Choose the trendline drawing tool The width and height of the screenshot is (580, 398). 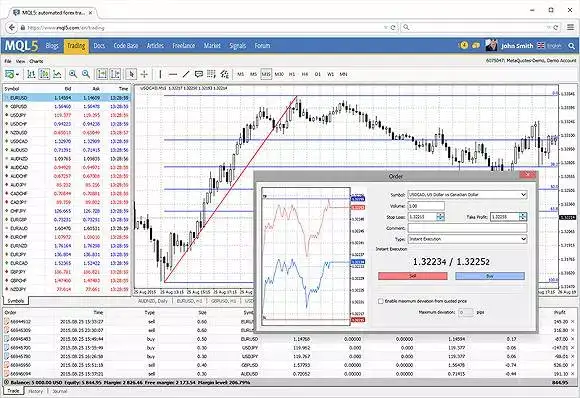tap(186, 74)
